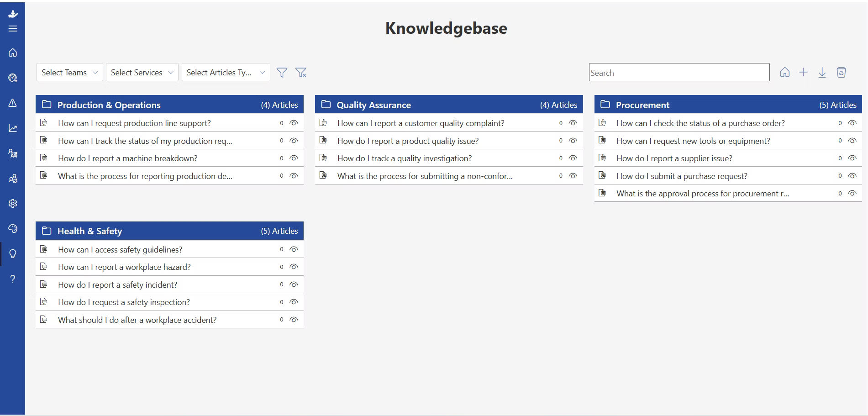Image resolution: width=868 pixels, height=416 pixels.
Task: Click eye icon for machine breakdown article
Action: pos(294,158)
